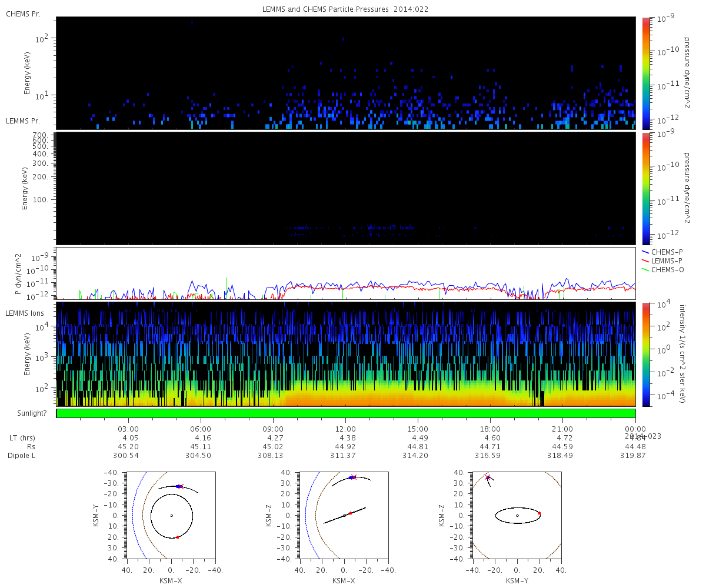The width and height of the screenshot is (706, 588).
Task: Click the red X marker in KSM-X/KSM-Y plot
Action: 181,486
